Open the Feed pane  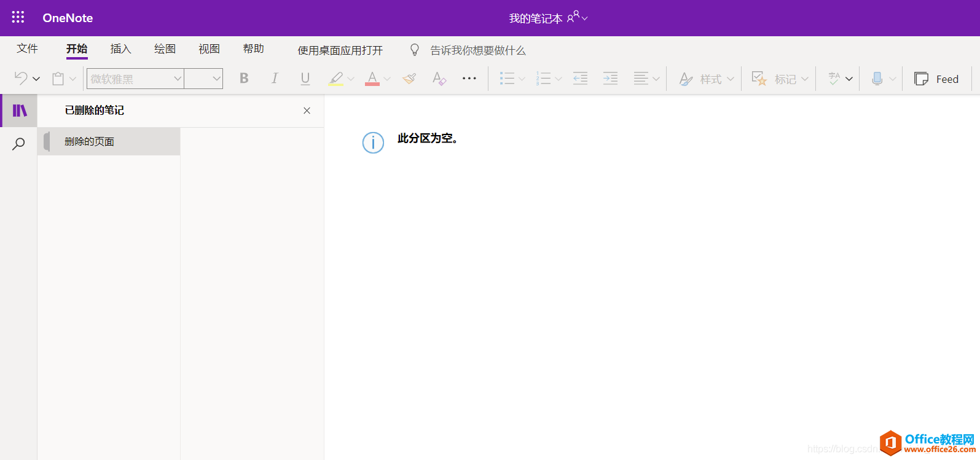[936, 79]
